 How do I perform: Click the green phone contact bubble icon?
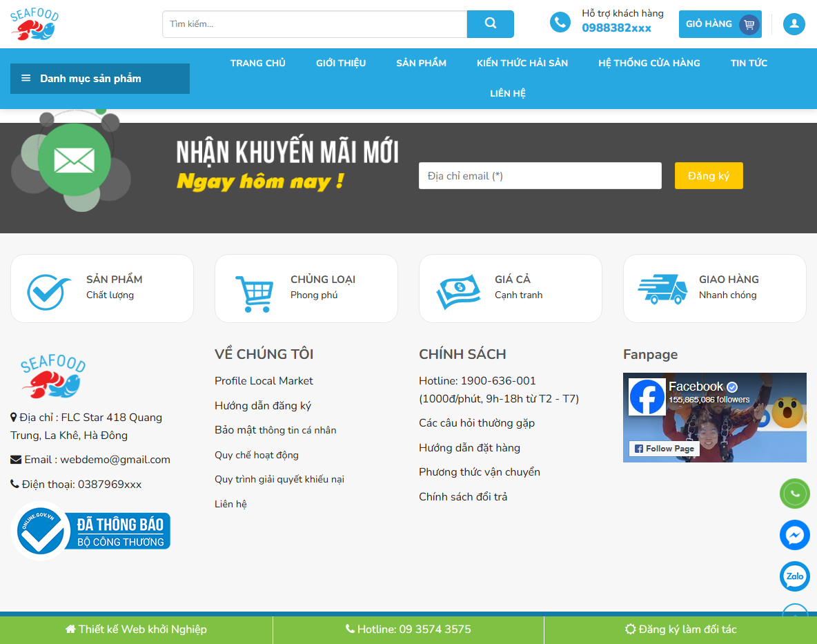[794, 494]
